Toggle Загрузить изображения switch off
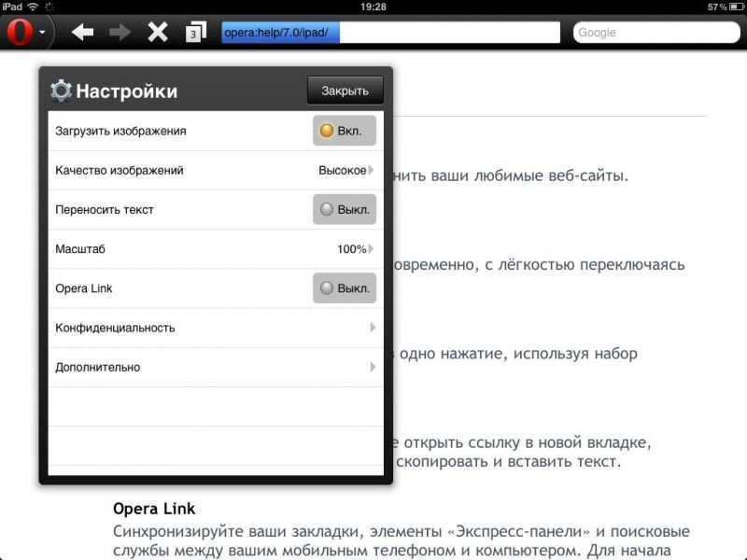The width and height of the screenshot is (747, 560). pos(344,132)
